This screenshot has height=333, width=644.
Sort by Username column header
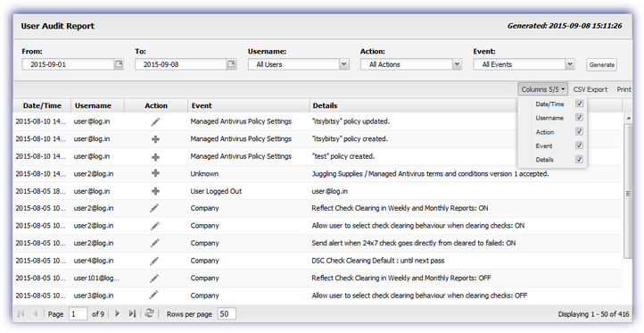(x=98, y=105)
